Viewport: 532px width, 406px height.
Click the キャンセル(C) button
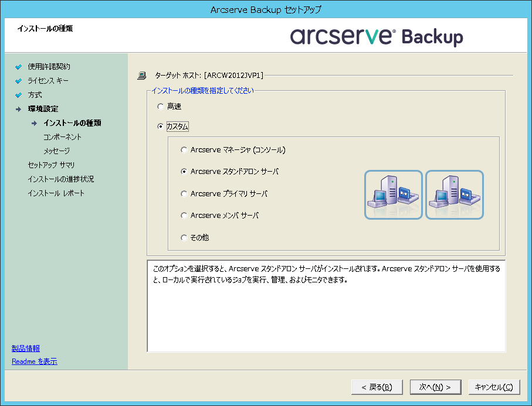[x=494, y=387]
